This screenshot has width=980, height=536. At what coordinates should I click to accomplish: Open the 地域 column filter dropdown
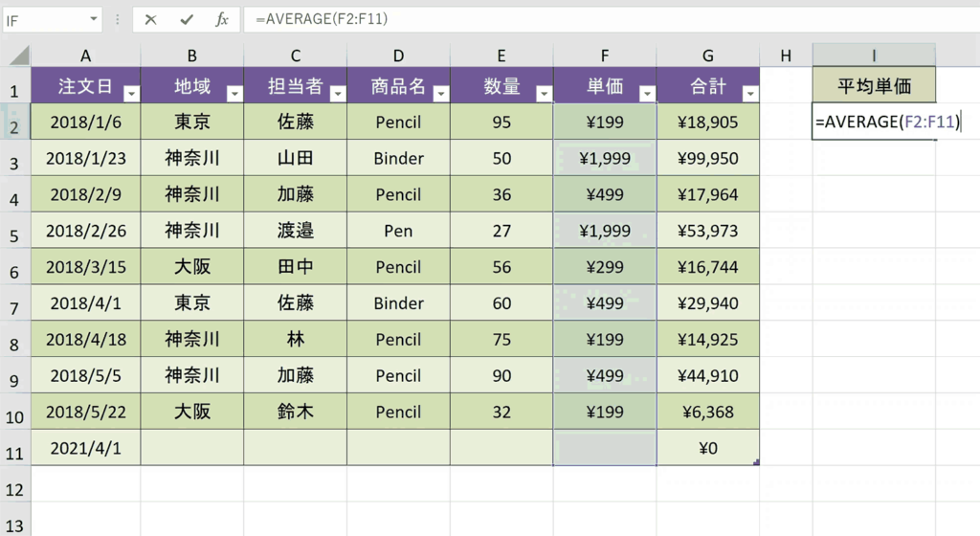pyautogui.click(x=235, y=94)
